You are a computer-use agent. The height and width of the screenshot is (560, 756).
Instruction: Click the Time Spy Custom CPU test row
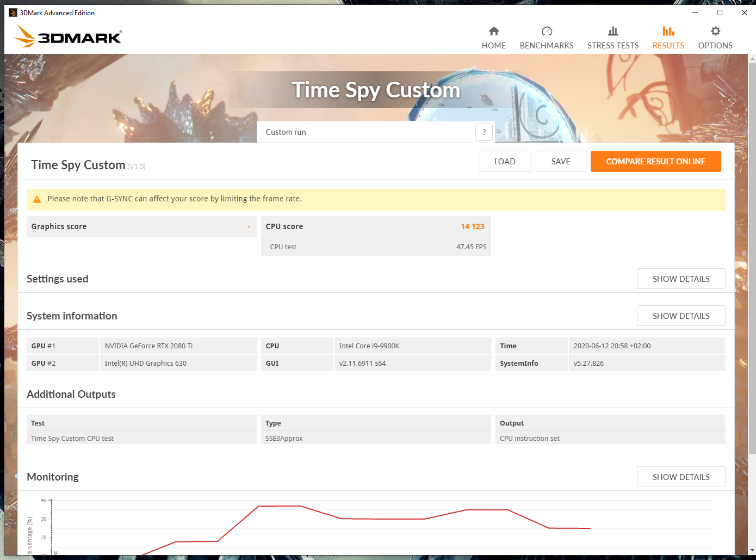click(x=141, y=438)
